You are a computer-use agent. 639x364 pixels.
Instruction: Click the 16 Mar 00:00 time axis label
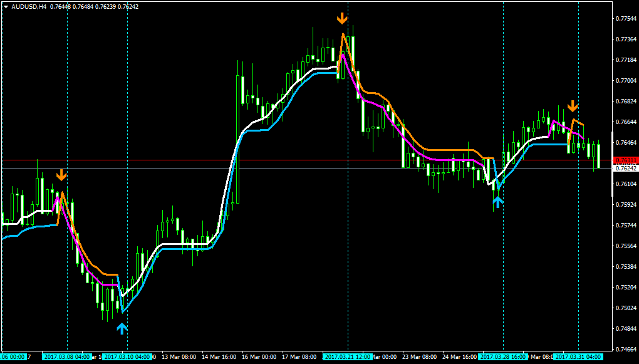coord(259,357)
